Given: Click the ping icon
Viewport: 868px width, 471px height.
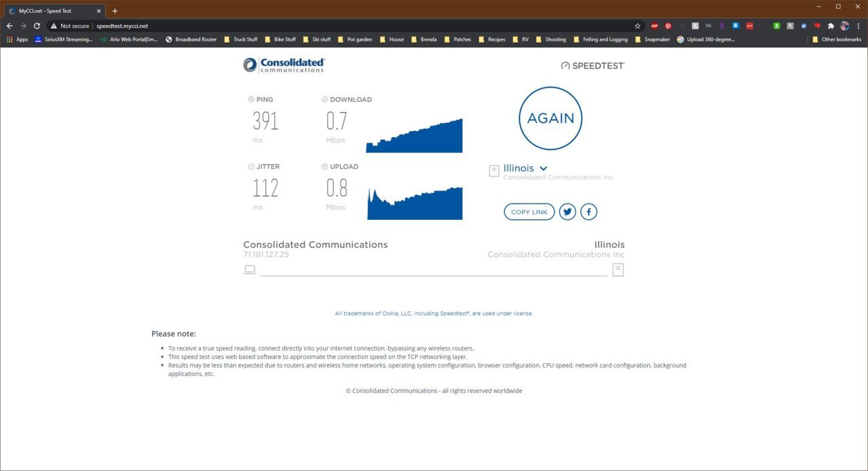Looking at the screenshot, I should 251,100.
